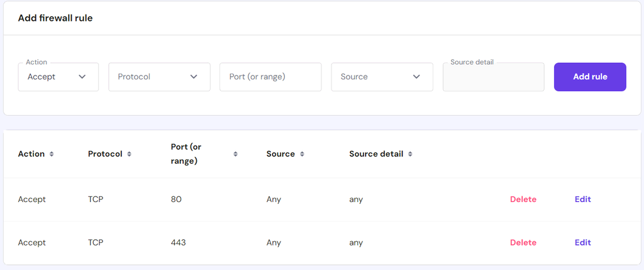Delete the port 80 rule
The height and width of the screenshot is (270, 644).
[523, 200]
